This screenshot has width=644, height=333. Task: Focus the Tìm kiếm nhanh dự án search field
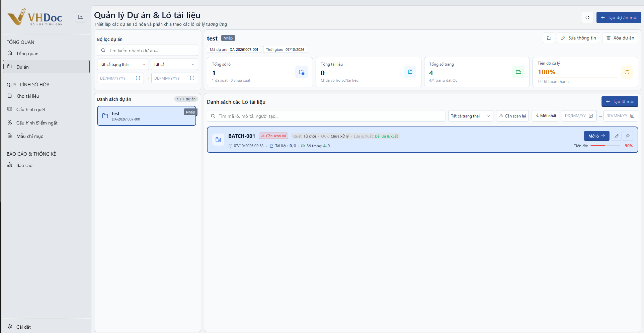pos(148,51)
